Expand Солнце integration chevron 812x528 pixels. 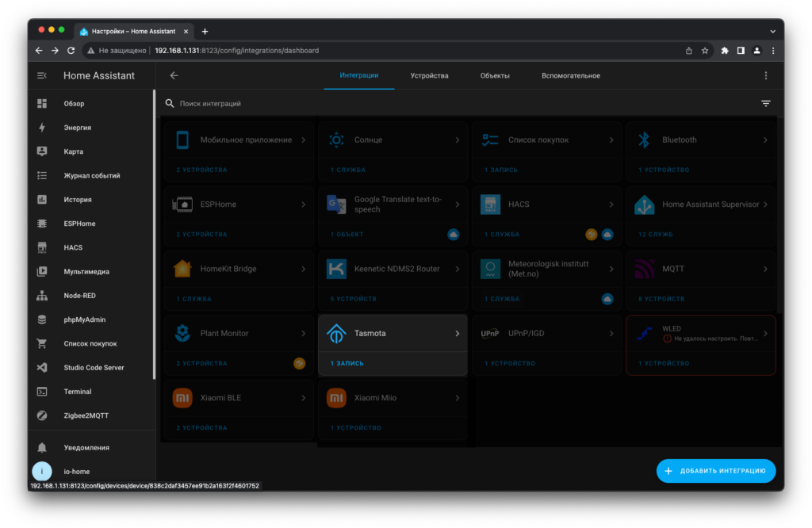(458, 140)
